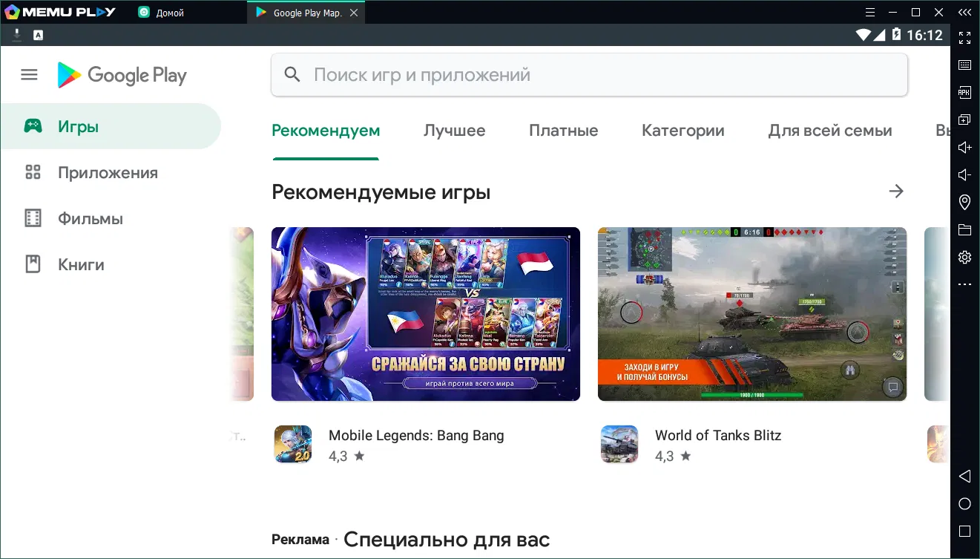Image resolution: width=980 pixels, height=559 pixels.
Task: Open the Рекомендуем tab
Action: coord(326,131)
